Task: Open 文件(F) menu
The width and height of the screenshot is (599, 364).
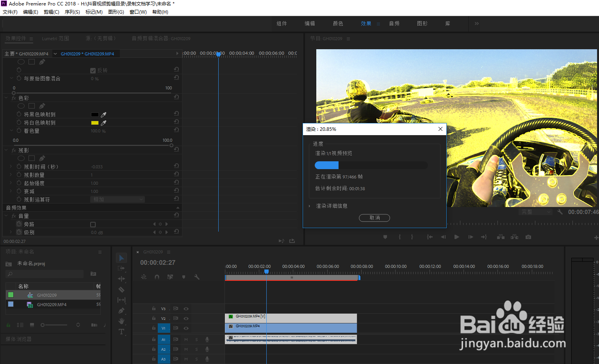Action: 10,12
